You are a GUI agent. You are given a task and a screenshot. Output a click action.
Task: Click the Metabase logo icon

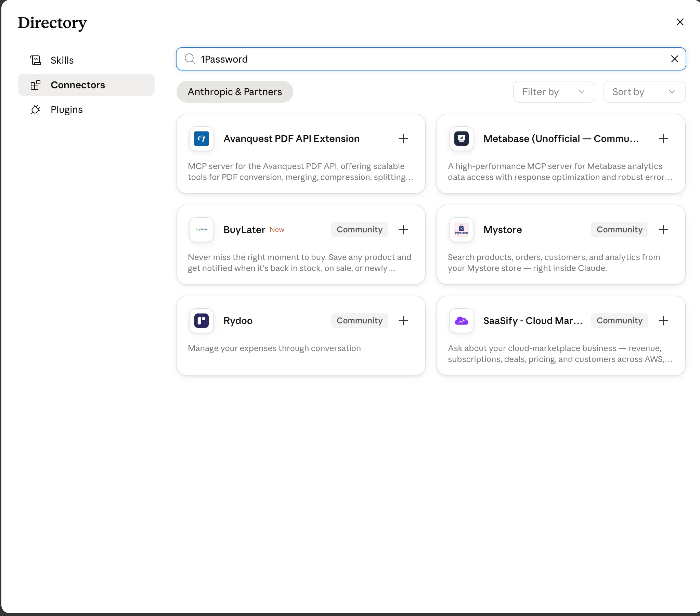[461, 138]
